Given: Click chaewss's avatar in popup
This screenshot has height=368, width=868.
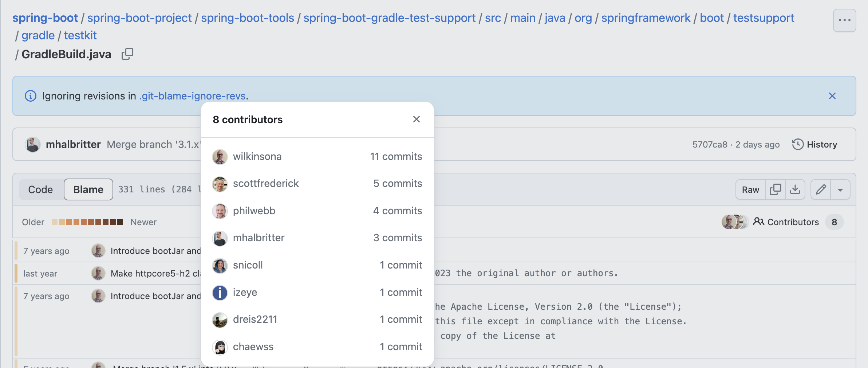Looking at the screenshot, I should tap(220, 347).
